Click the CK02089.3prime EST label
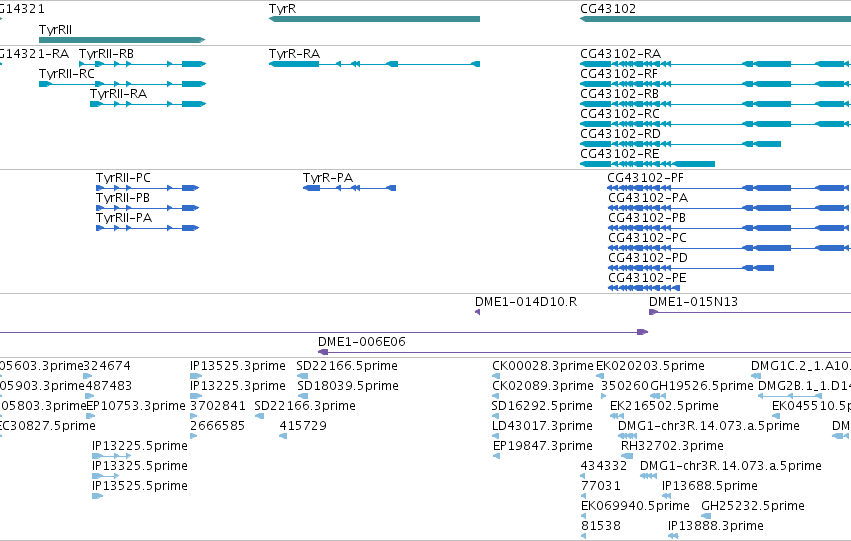Viewport: 851px width, 541px height. (x=543, y=386)
